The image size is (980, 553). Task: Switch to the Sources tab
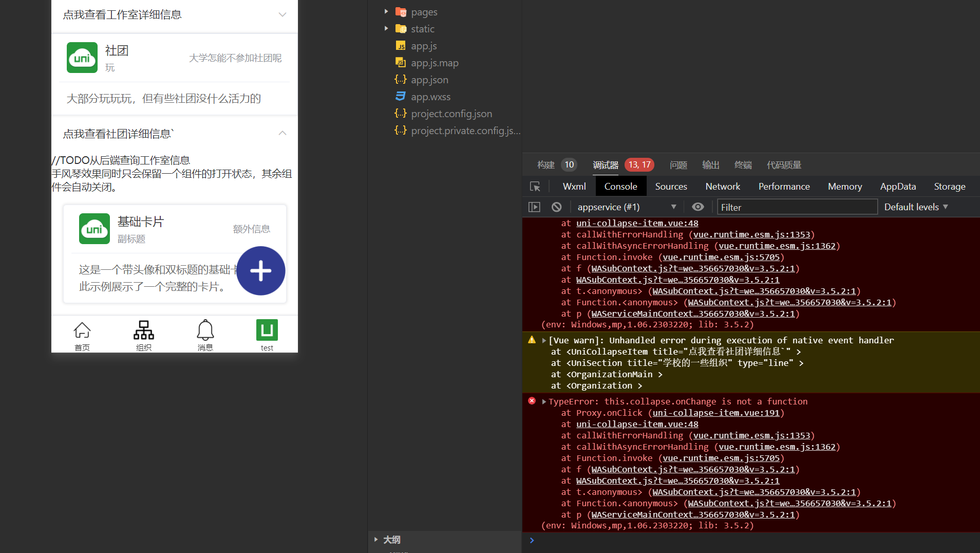coord(671,187)
